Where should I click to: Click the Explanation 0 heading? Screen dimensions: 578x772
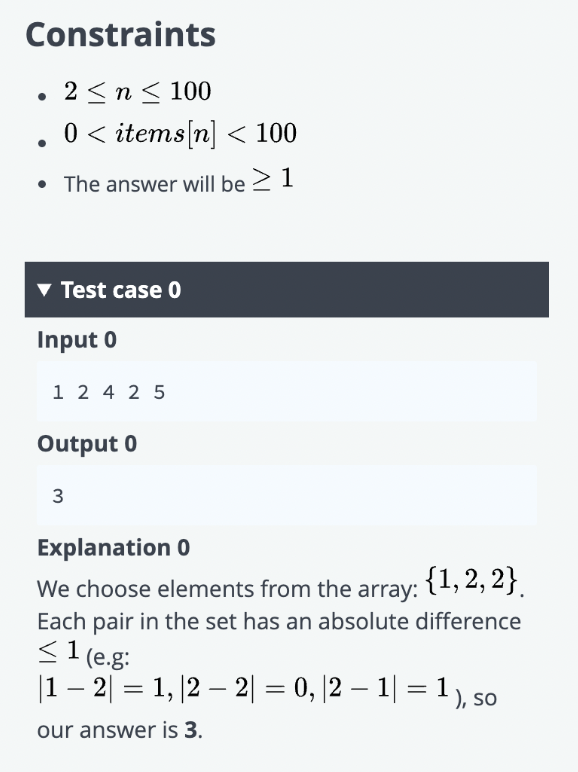point(114,547)
